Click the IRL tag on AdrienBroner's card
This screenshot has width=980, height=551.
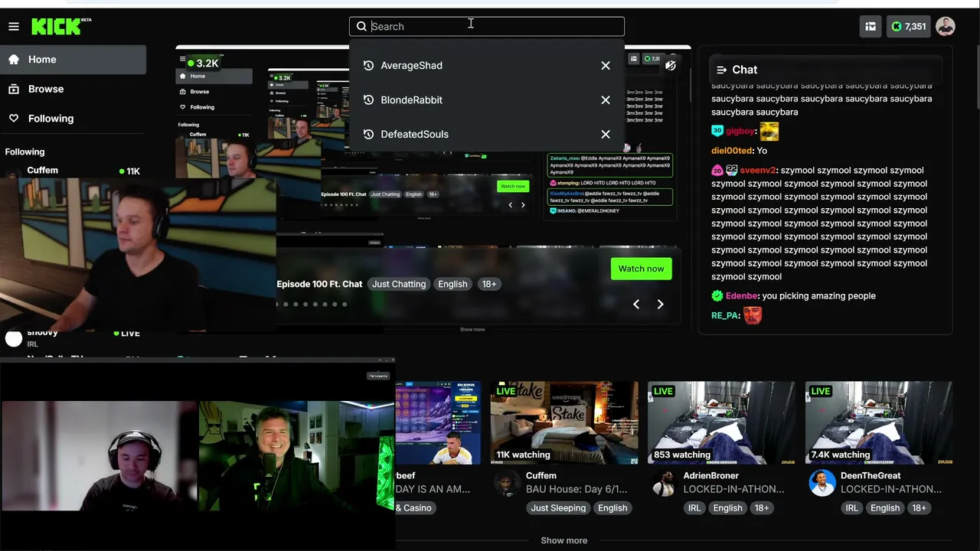coord(694,508)
